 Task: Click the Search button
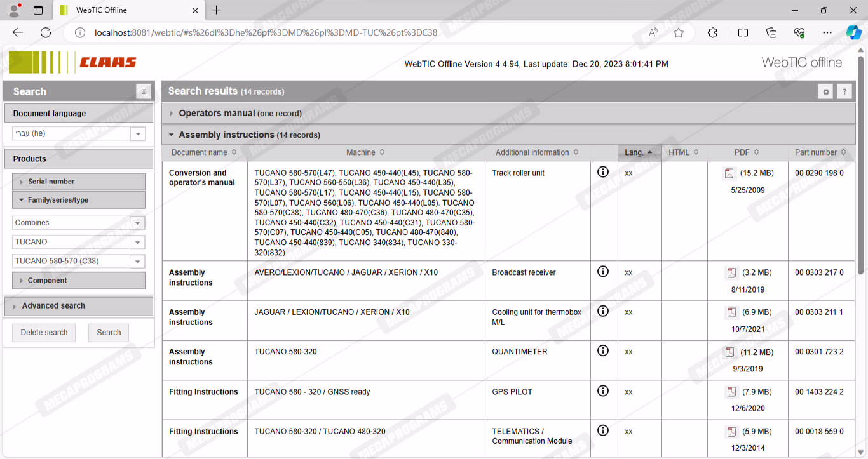coord(109,333)
